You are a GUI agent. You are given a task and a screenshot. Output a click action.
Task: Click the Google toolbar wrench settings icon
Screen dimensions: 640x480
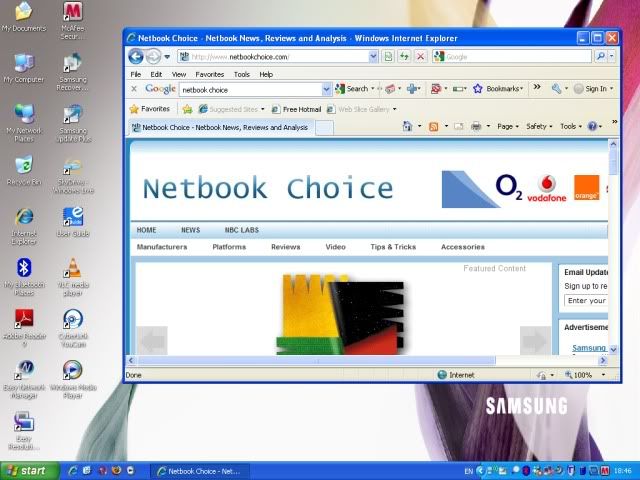[557, 89]
